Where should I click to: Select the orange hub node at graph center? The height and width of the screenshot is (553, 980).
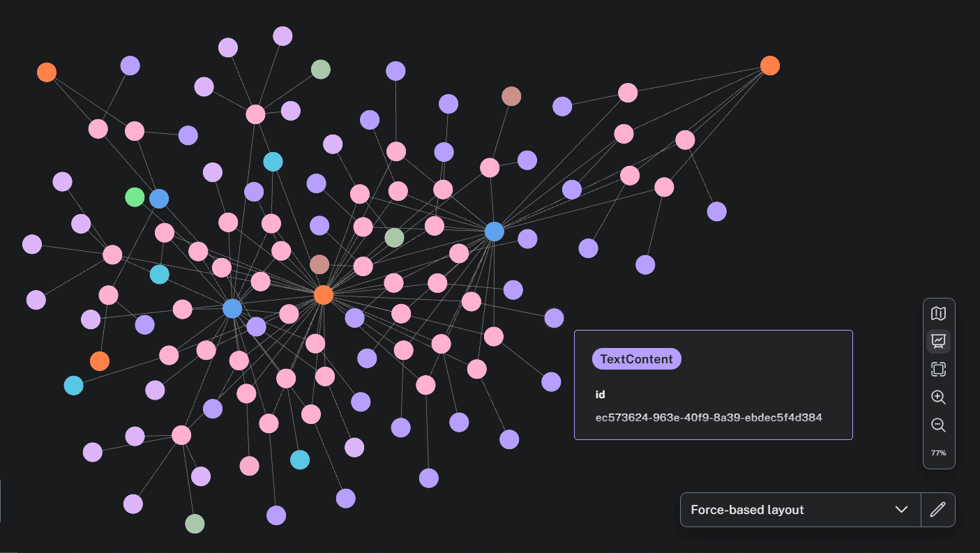click(x=323, y=295)
